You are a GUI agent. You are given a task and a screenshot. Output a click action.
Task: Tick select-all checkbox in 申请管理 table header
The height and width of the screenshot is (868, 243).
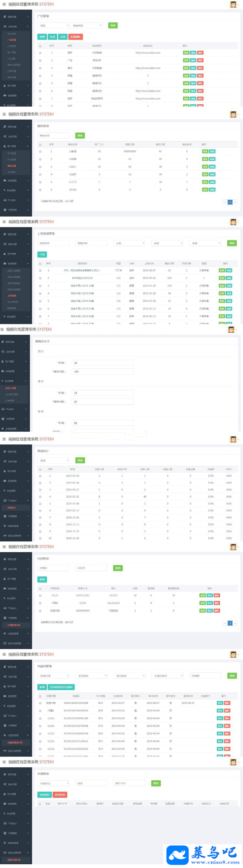[x=40, y=804]
